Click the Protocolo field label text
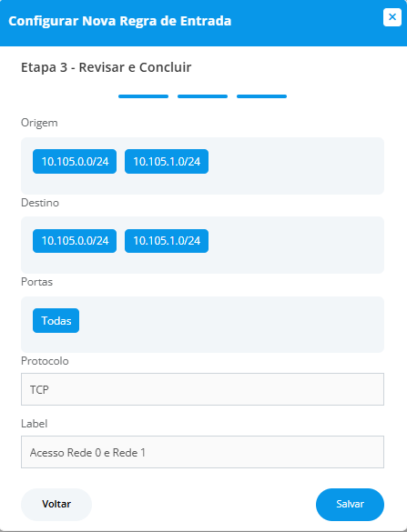Viewport: 407px width, 532px height. point(45,361)
